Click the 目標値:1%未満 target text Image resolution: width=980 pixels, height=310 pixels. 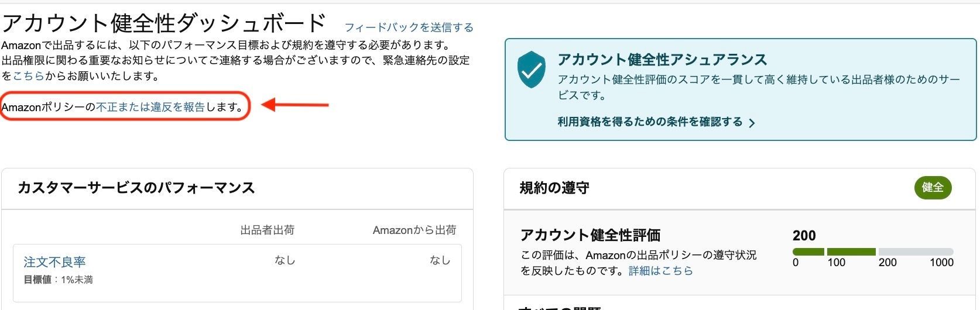pyautogui.click(x=58, y=280)
